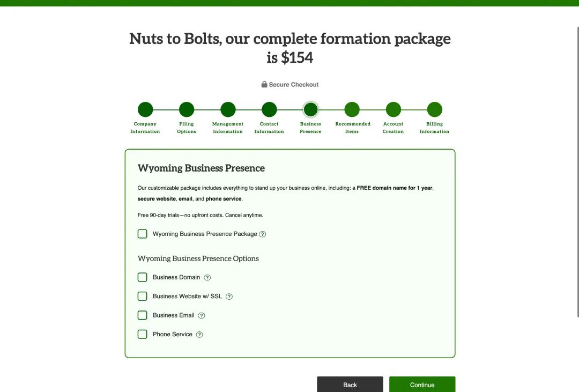Screen dimensions: 579x392
Task: Tick the Business Website w/ SSL checkbox
Action: [143, 296]
